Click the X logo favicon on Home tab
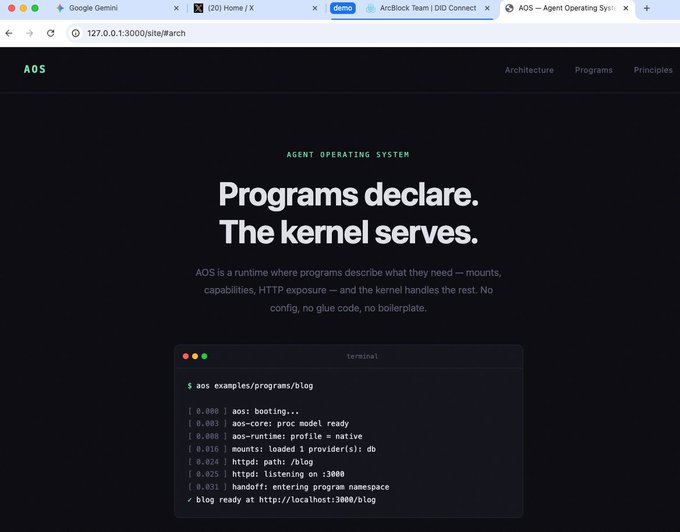680x532 pixels. coord(198,8)
